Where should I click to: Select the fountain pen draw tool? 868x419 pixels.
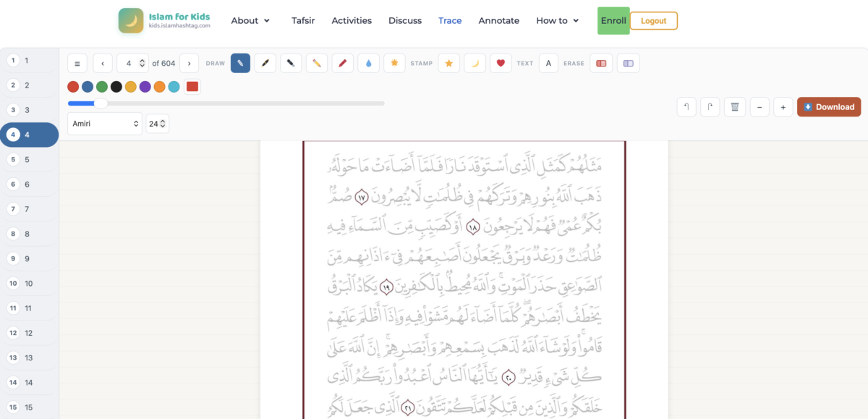pos(265,63)
